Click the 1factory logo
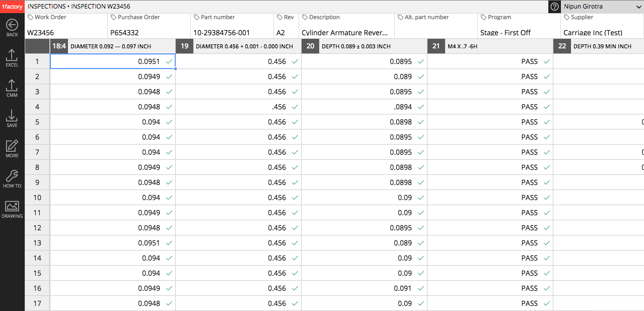The image size is (644, 311). (12, 7)
